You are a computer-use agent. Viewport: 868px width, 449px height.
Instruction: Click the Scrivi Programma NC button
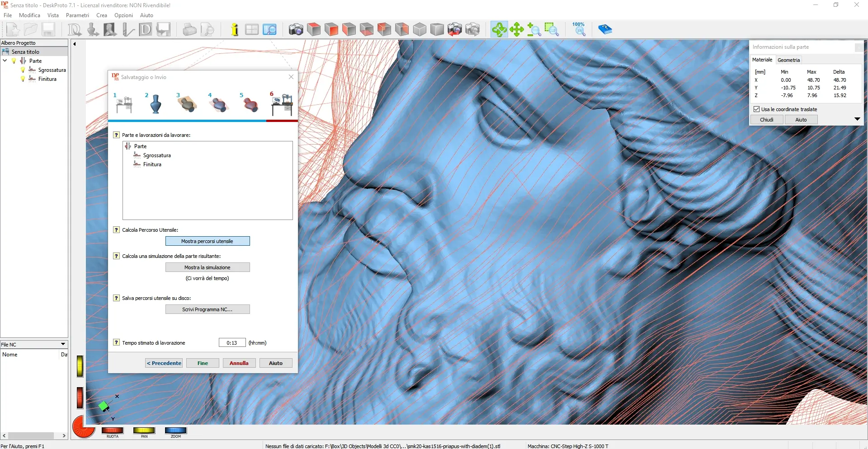click(208, 309)
